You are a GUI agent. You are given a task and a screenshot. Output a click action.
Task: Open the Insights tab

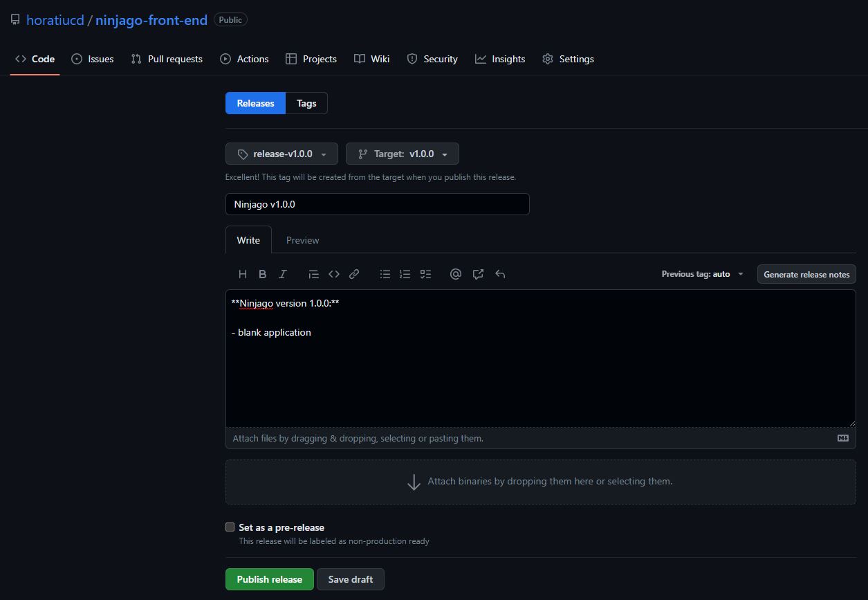[500, 59]
